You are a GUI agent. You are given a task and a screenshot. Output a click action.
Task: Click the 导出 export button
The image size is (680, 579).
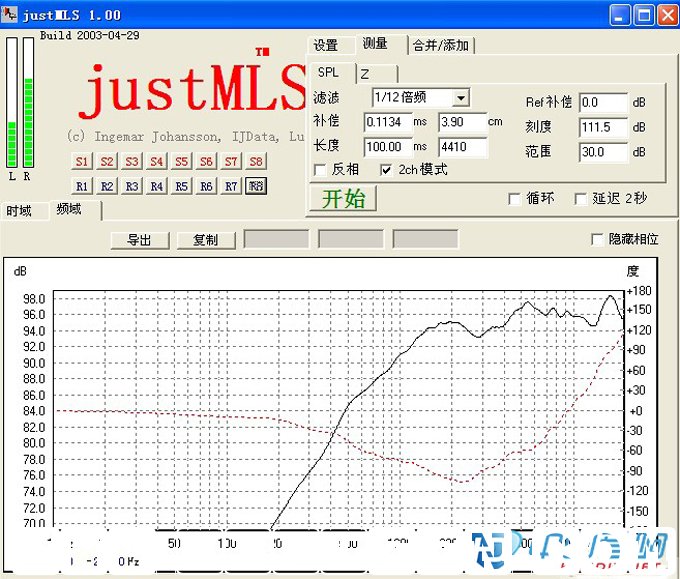click(140, 240)
